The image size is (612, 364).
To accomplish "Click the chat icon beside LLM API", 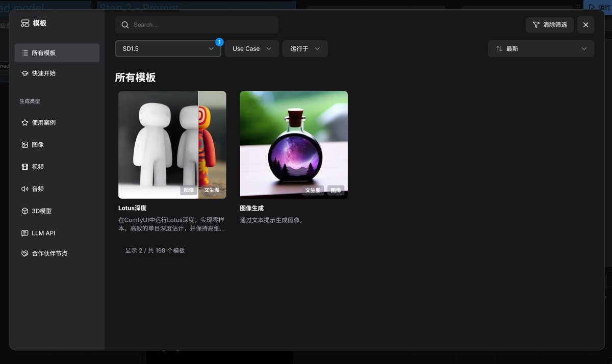I will tap(24, 233).
